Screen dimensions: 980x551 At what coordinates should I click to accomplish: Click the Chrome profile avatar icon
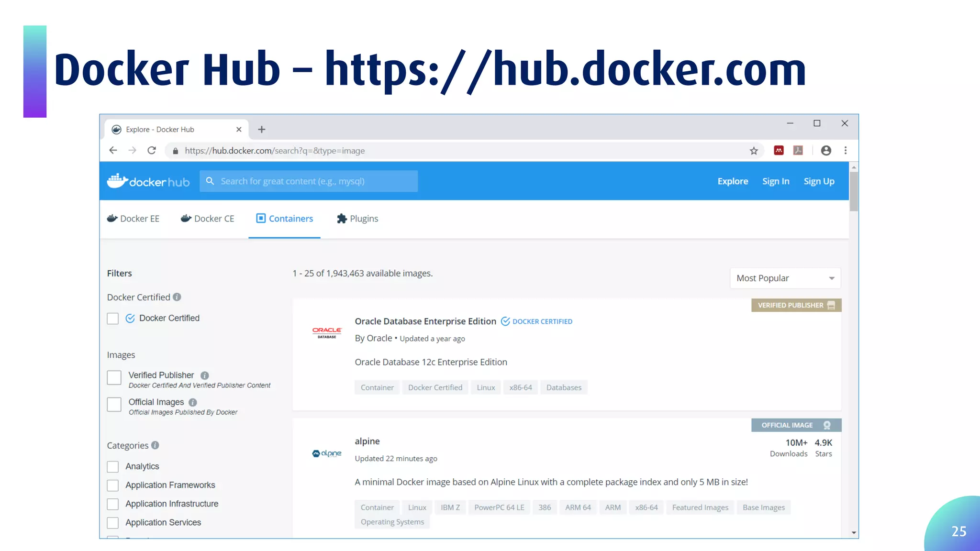(826, 151)
